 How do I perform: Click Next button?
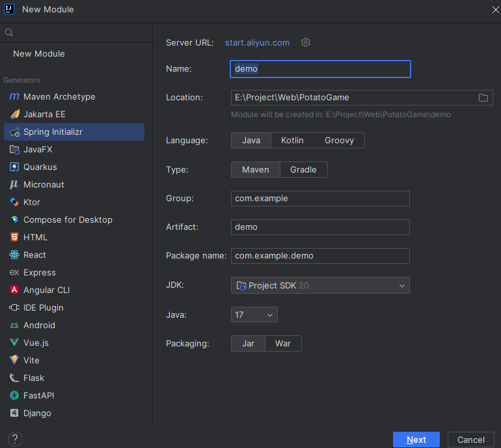(416, 440)
